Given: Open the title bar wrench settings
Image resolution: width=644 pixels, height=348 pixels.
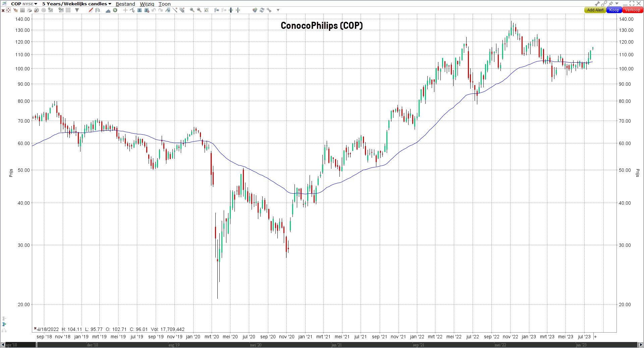Looking at the screenshot, I should pyautogui.click(x=597, y=3).
